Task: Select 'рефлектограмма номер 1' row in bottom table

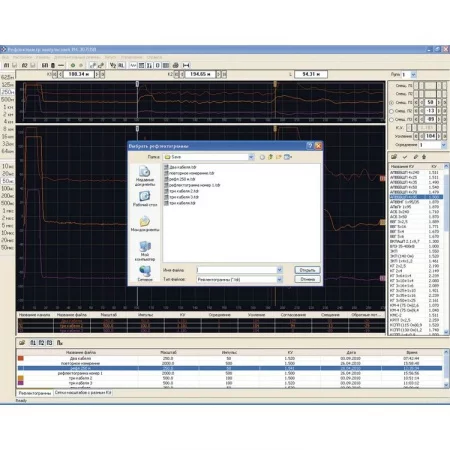Action: coord(230,373)
